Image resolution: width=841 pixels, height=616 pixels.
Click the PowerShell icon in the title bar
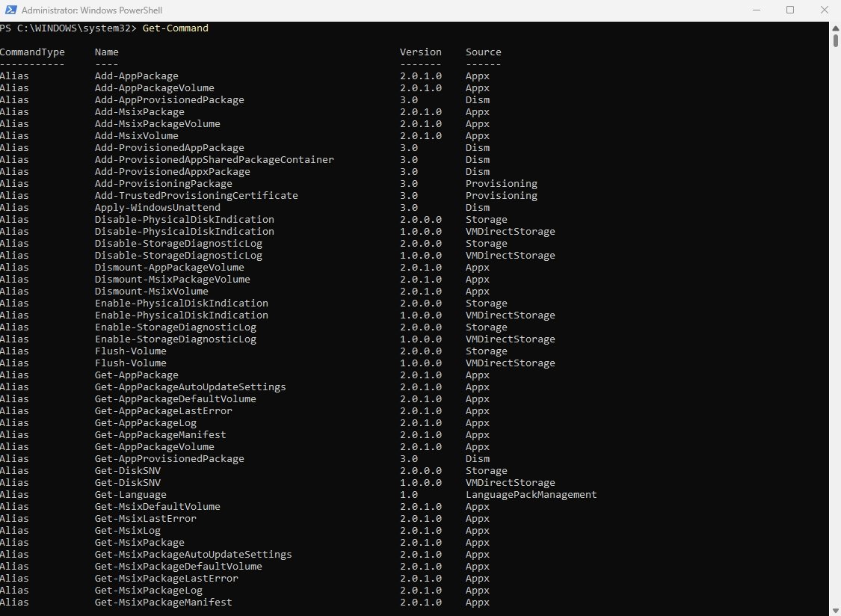click(x=10, y=10)
